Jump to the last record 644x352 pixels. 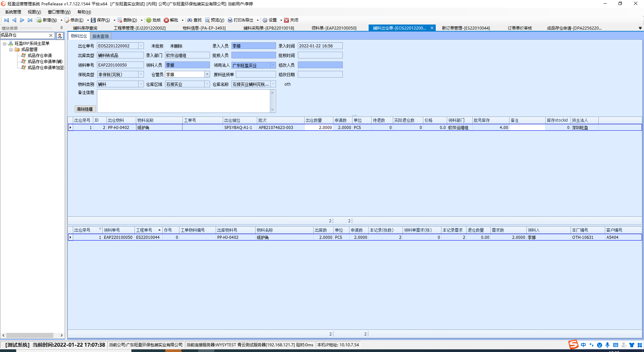point(30,20)
